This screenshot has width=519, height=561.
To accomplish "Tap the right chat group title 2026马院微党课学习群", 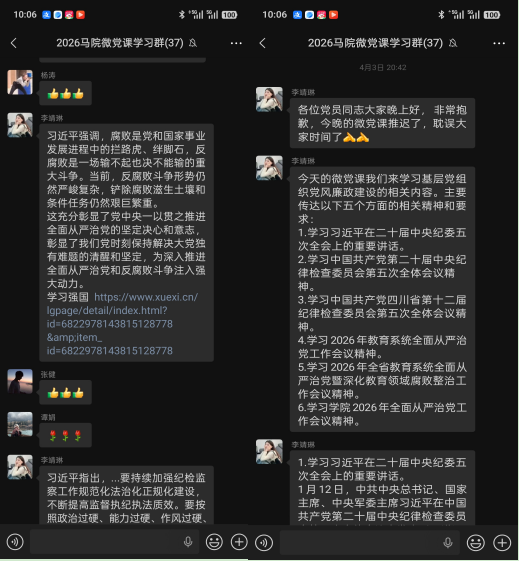I will click(375, 43).
